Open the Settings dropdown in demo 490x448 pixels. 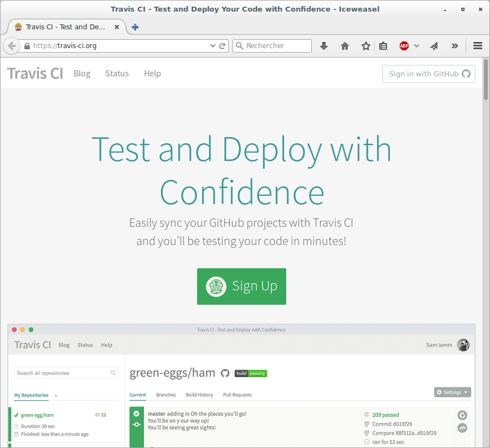(x=452, y=392)
